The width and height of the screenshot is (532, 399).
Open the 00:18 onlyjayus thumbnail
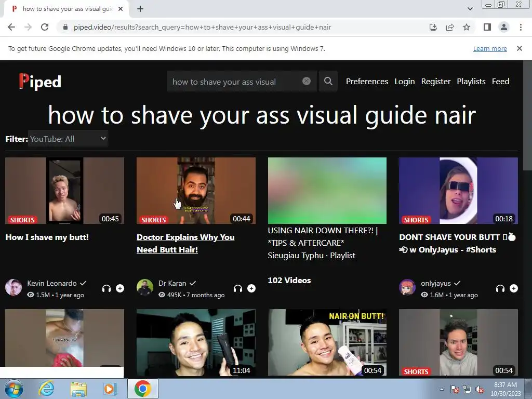(x=458, y=190)
